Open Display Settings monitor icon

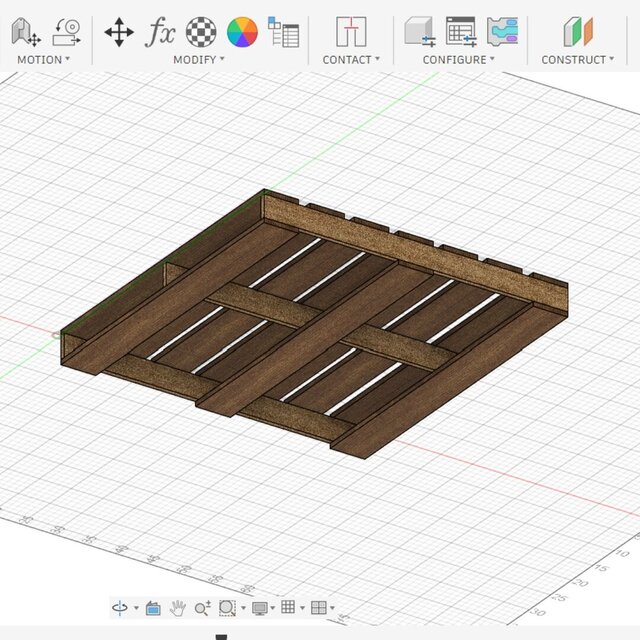tap(260, 608)
